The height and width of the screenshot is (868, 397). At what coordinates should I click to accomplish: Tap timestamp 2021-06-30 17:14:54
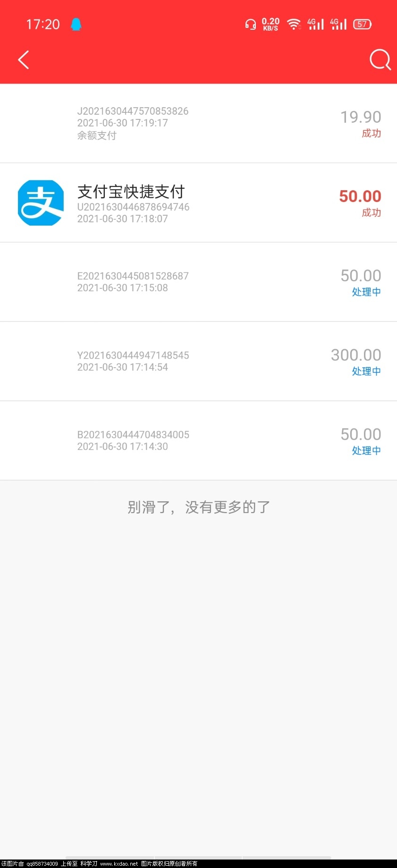(122, 367)
